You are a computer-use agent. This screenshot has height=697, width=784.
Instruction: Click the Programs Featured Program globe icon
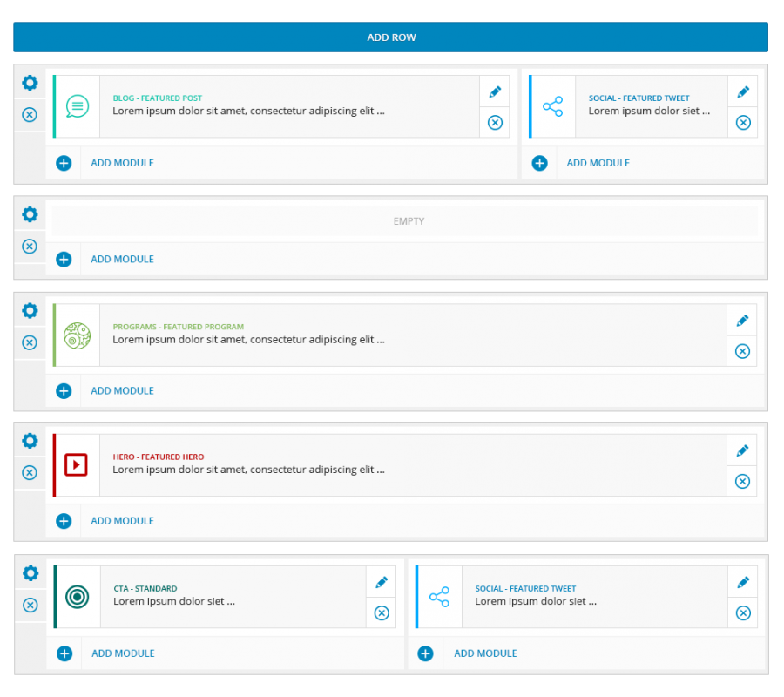78,335
